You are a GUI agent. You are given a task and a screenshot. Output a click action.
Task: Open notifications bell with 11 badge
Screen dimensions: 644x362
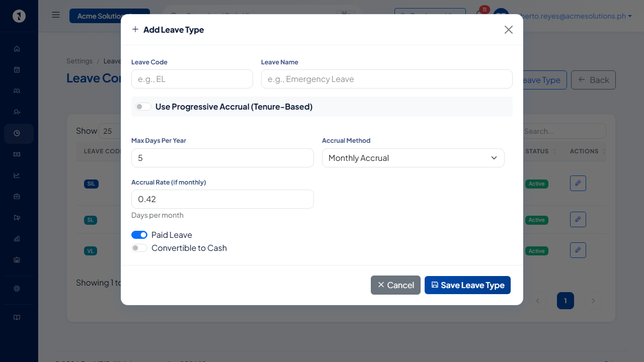click(x=480, y=14)
